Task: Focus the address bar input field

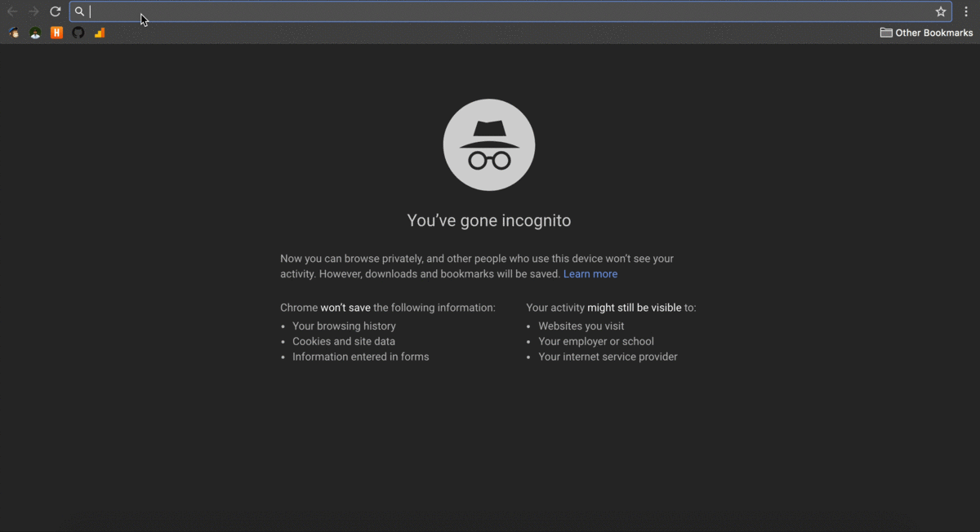Action: tap(510, 11)
